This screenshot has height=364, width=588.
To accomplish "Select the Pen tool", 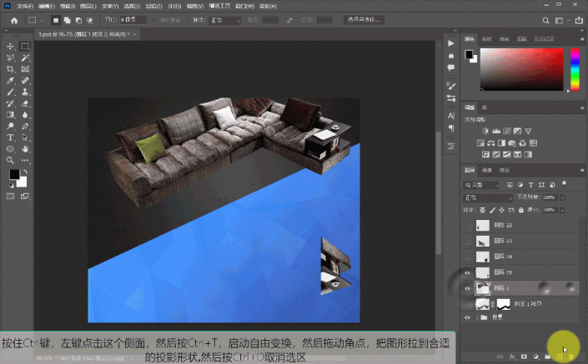I will pos(25,127).
